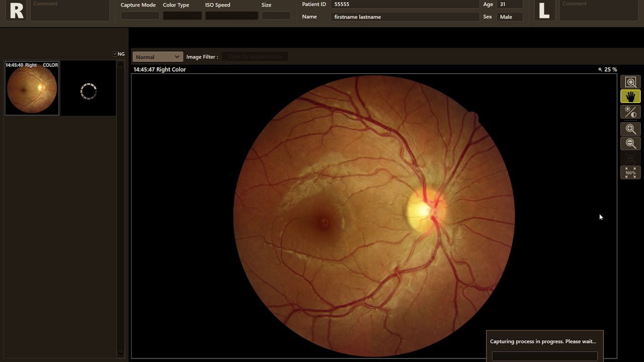Click the capturing process in progress message
The height and width of the screenshot is (362, 644).
(x=543, y=341)
